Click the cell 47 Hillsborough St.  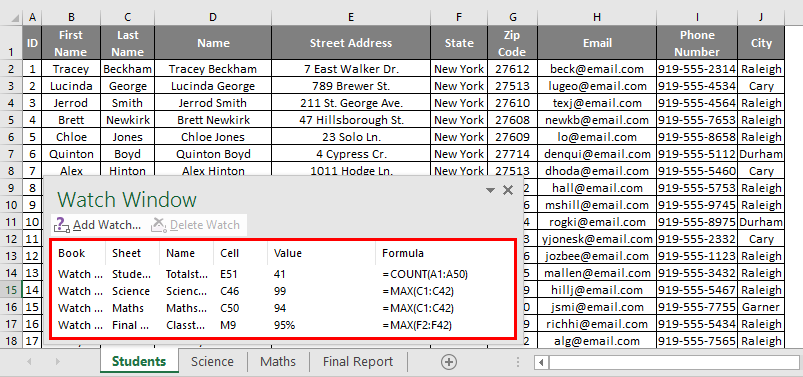click(x=351, y=120)
